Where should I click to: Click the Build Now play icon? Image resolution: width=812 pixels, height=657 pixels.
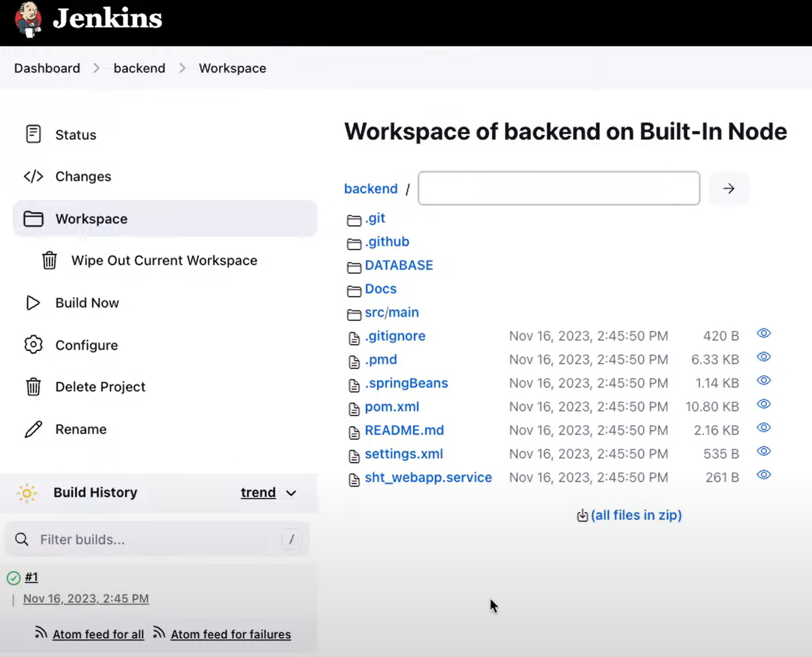point(33,303)
